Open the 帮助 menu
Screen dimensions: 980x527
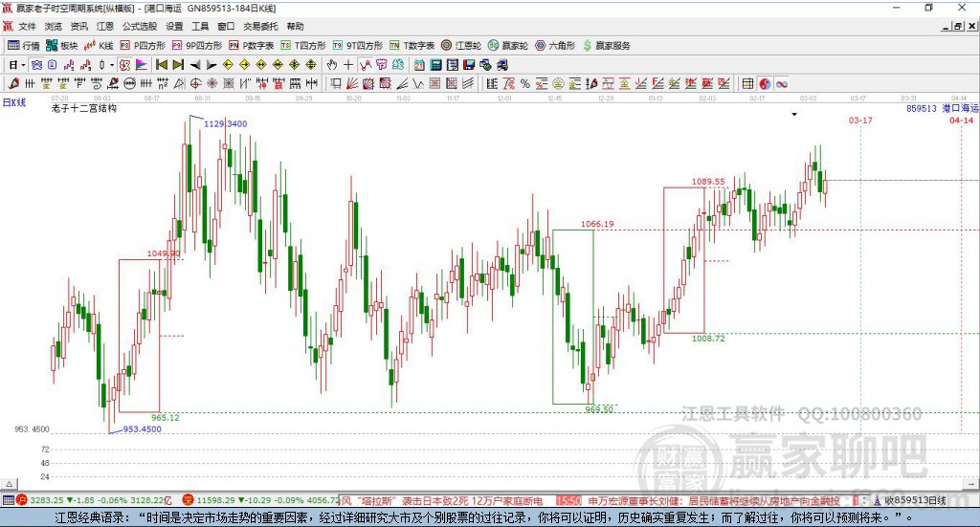[x=295, y=26]
